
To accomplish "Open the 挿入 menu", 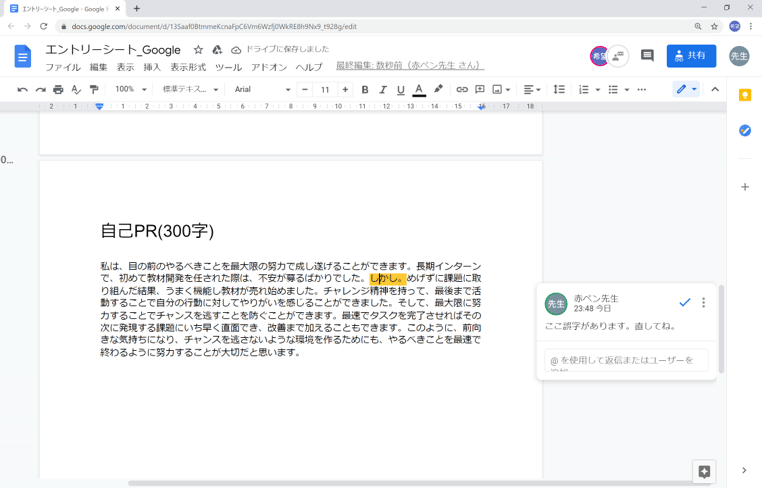I will pyautogui.click(x=152, y=67).
